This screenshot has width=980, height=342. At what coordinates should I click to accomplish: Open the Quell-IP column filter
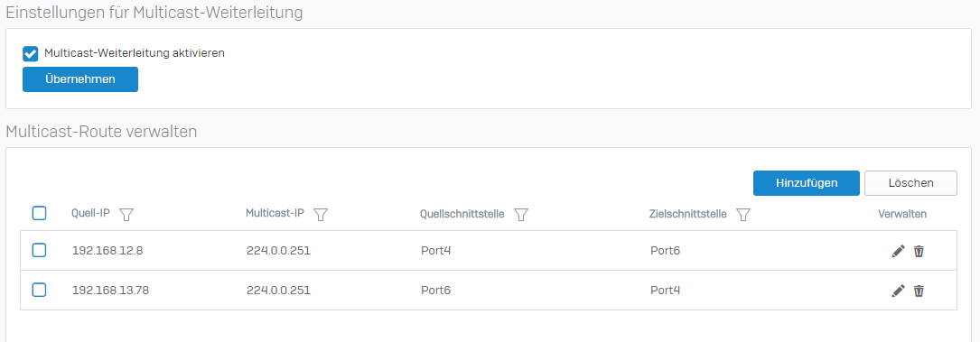tap(126, 214)
